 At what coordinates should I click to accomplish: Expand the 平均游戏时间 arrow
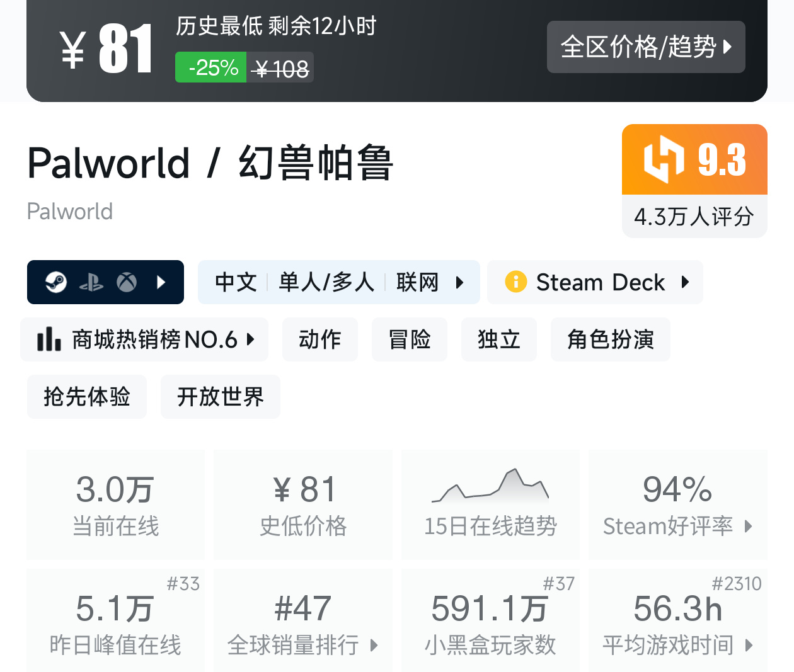pyautogui.click(x=749, y=645)
